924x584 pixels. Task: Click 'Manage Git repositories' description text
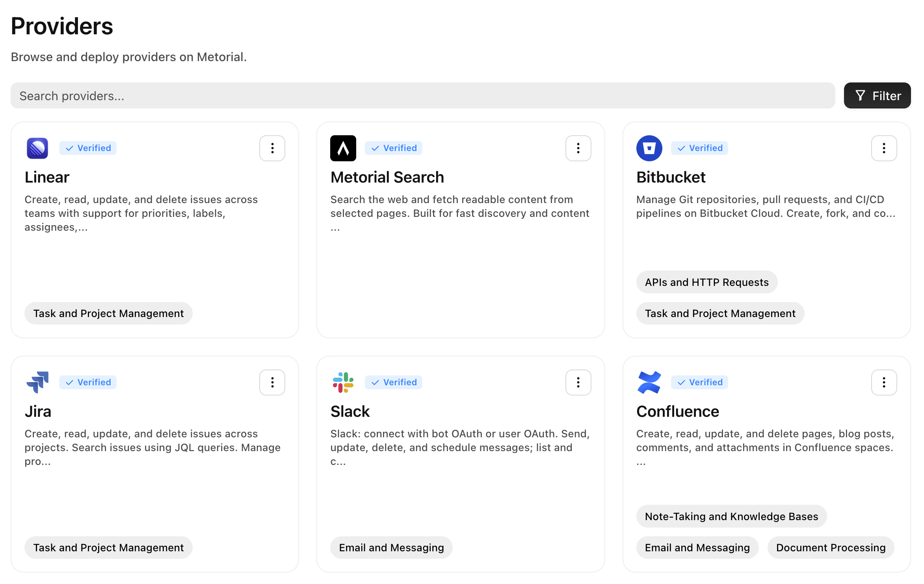[766, 206]
